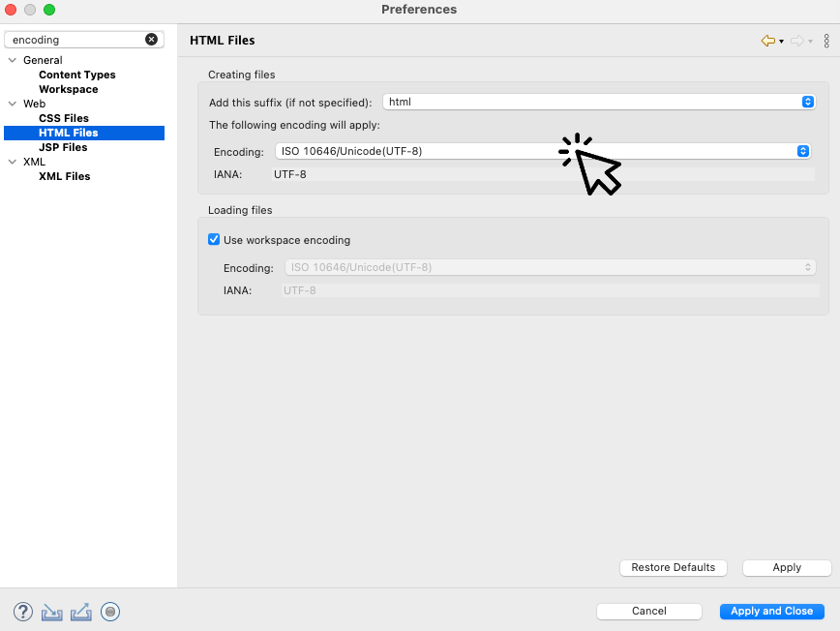Collapse the XML tree node
Image resolution: width=840 pixels, height=631 pixels.
pos(13,162)
